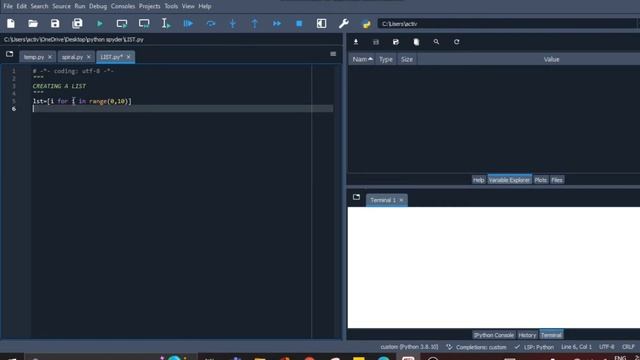Switch to the IPython Console tab
This screenshot has width=640, height=360.
click(x=493, y=335)
